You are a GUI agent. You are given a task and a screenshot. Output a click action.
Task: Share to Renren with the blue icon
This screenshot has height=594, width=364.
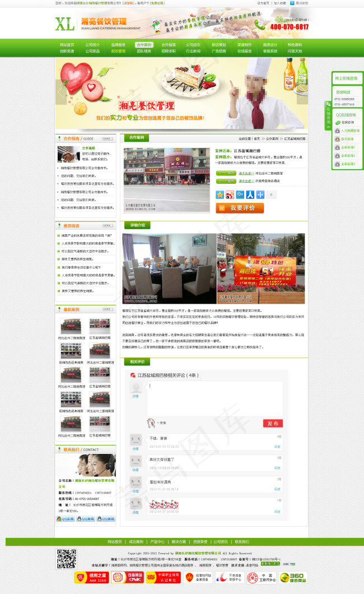tap(250, 194)
